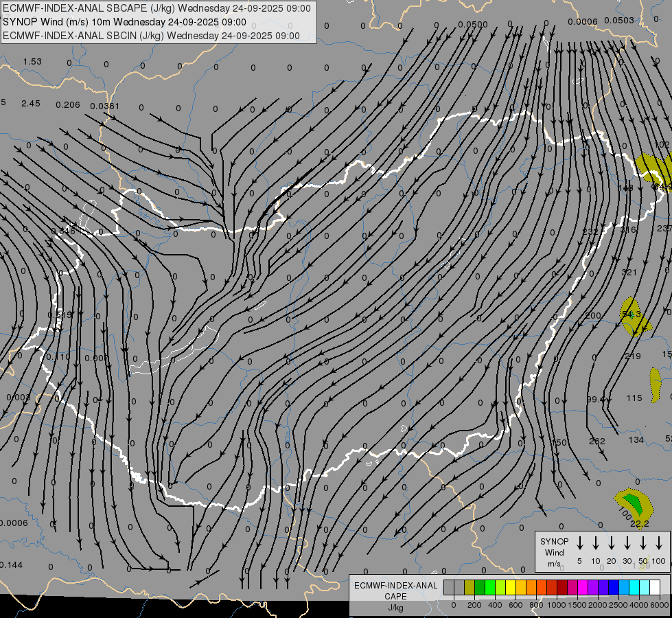
Task: Click the legend wind arrow above 30
Action: point(627,543)
